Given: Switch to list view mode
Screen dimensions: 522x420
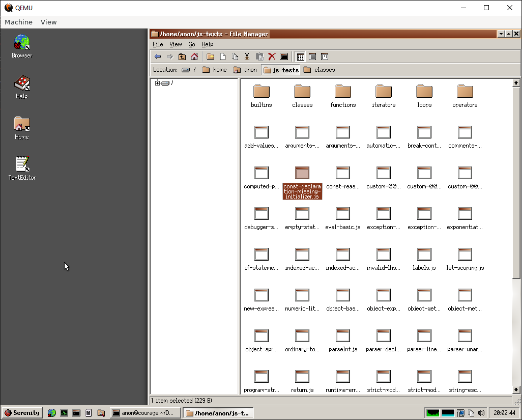Looking at the screenshot, I should coord(312,57).
